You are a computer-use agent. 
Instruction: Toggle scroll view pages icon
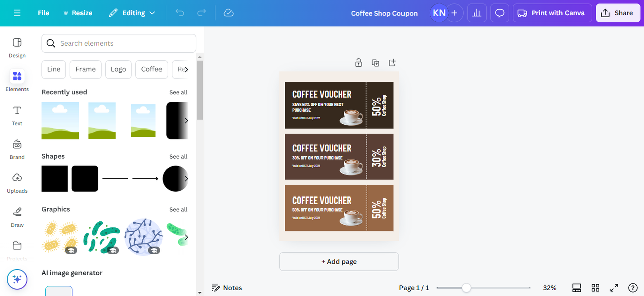click(x=577, y=288)
